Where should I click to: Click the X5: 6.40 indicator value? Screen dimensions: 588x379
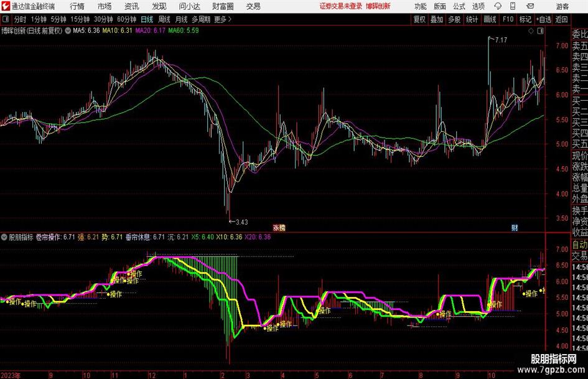click(x=202, y=237)
